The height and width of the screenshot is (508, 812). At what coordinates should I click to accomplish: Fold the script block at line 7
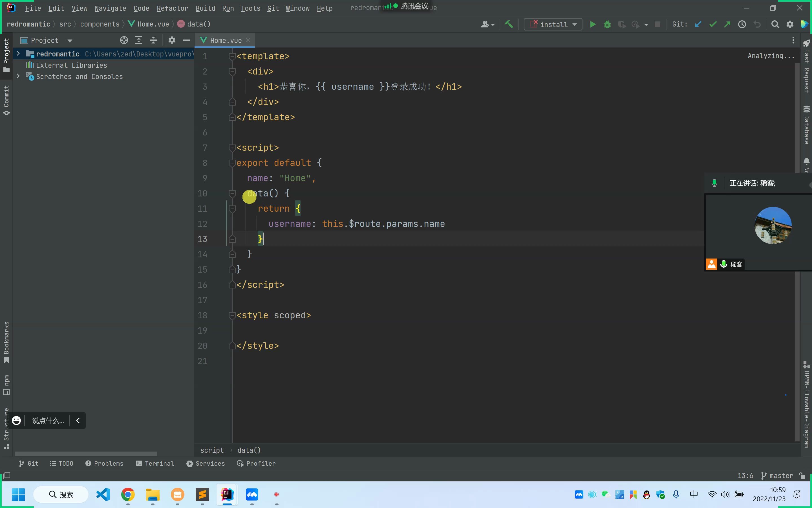tap(232, 148)
